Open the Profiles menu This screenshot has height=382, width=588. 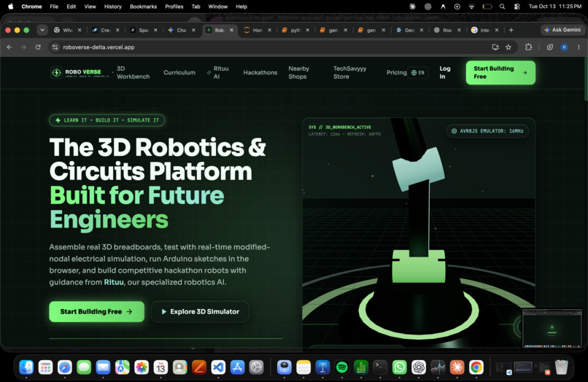(174, 7)
